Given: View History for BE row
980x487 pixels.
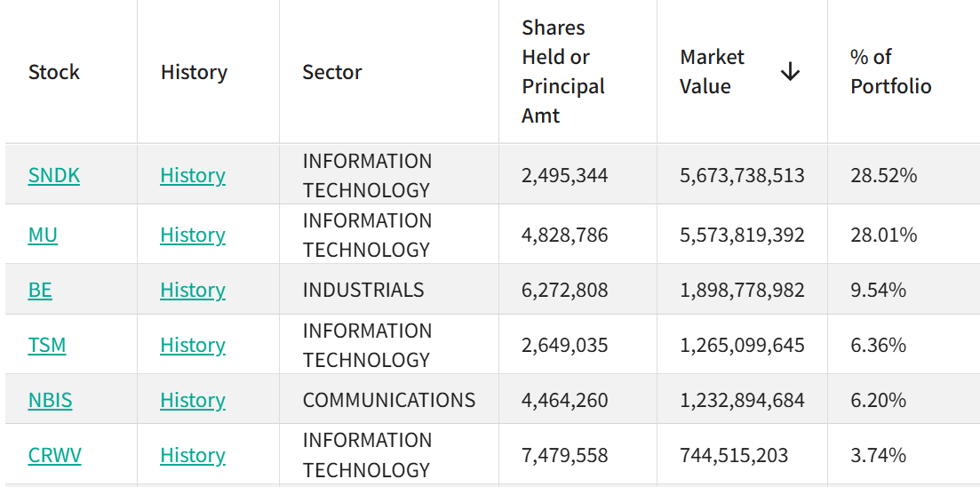Looking at the screenshot, I should point(193,290).
